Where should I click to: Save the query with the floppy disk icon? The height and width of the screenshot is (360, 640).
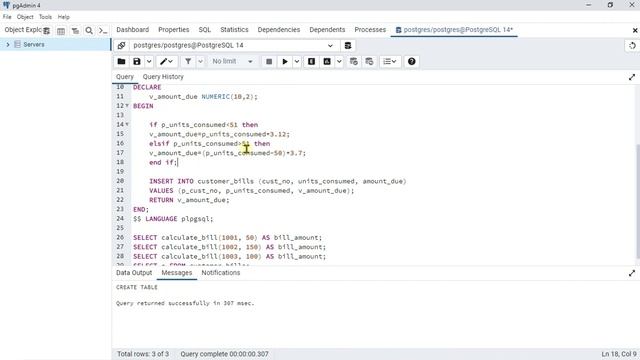click(137, 61)
